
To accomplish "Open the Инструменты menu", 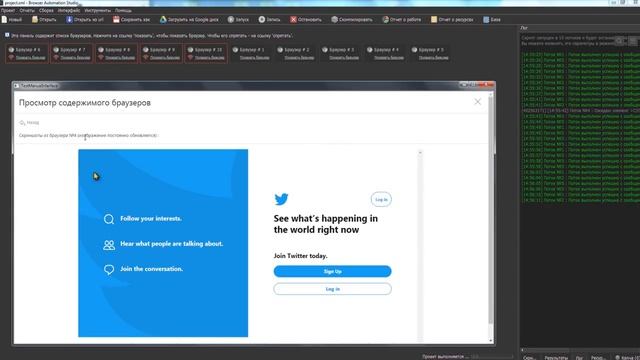I will click(x=97, y=10).
